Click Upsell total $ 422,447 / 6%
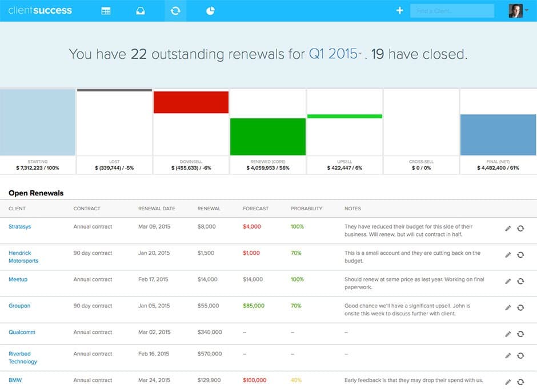Screen dimensions: 537x392 tap(344, 168)
